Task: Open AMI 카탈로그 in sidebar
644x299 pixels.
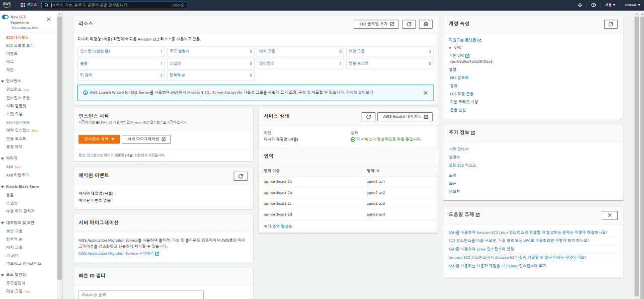Action: tap(17, 175)
